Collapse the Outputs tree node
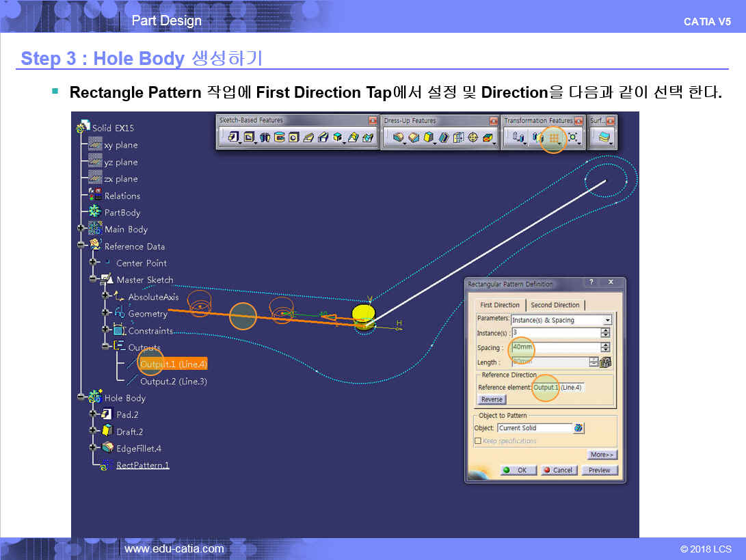 click(x=105, y=347)
